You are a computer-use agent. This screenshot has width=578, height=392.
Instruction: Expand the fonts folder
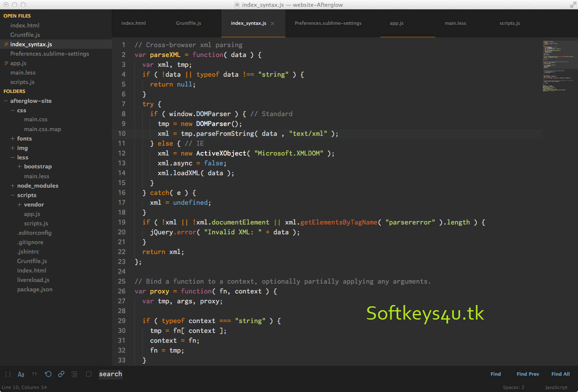click(x=12, y=138)
